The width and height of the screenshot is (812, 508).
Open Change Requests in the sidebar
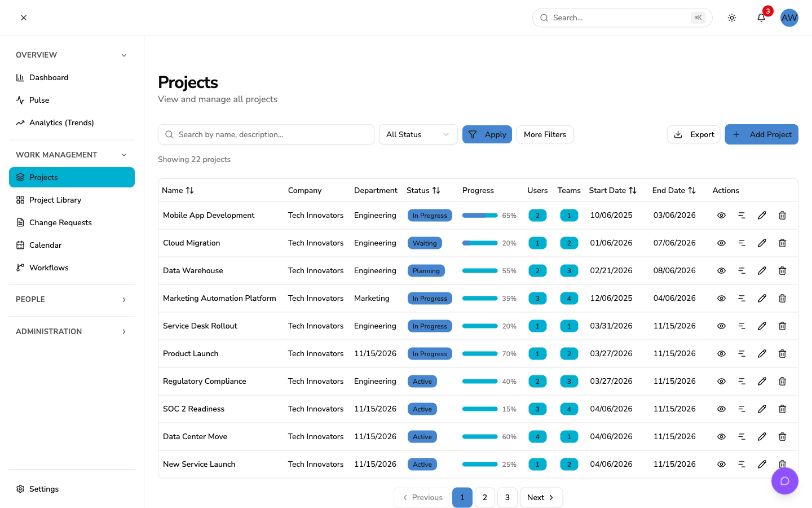click(x=72, y=222)
